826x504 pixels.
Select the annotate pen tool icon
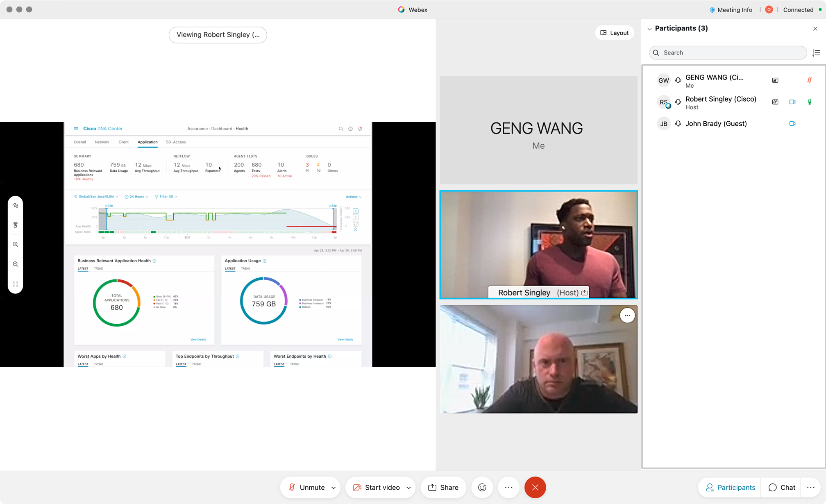pos(16,206)
